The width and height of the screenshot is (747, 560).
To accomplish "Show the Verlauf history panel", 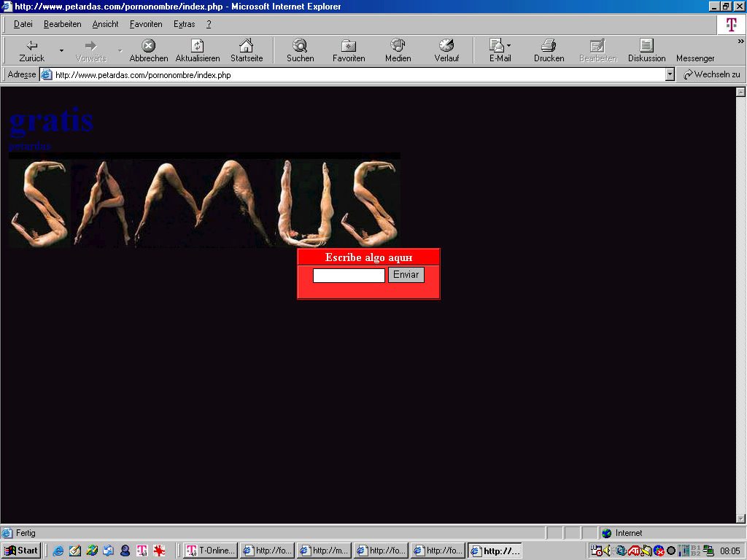I will 446,50.
